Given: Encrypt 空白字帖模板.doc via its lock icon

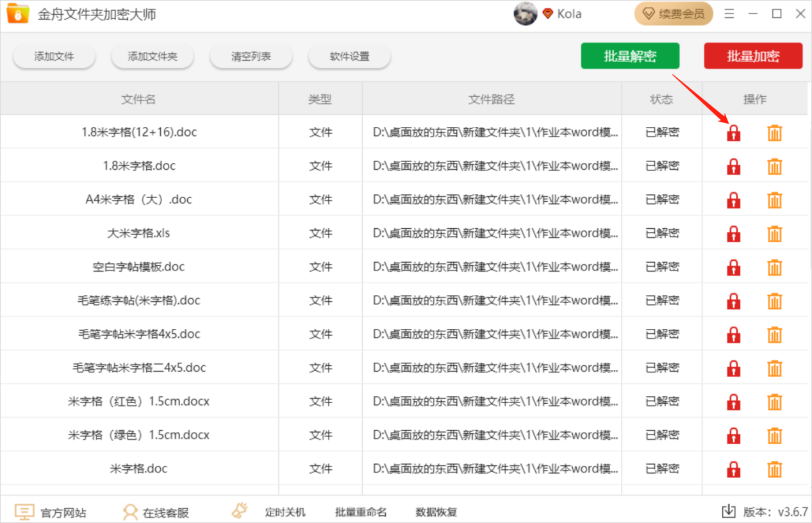Looking at the screenshot, I should 733,267.
